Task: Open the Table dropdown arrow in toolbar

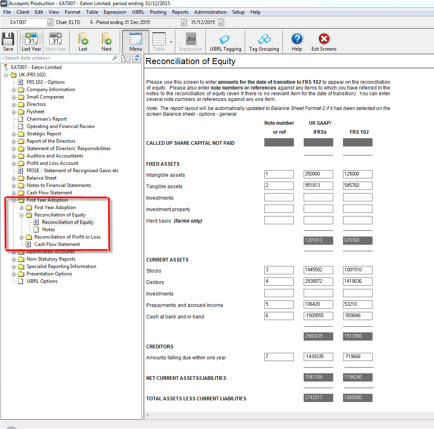Action: pyautogui.click(x=171, y=42)
